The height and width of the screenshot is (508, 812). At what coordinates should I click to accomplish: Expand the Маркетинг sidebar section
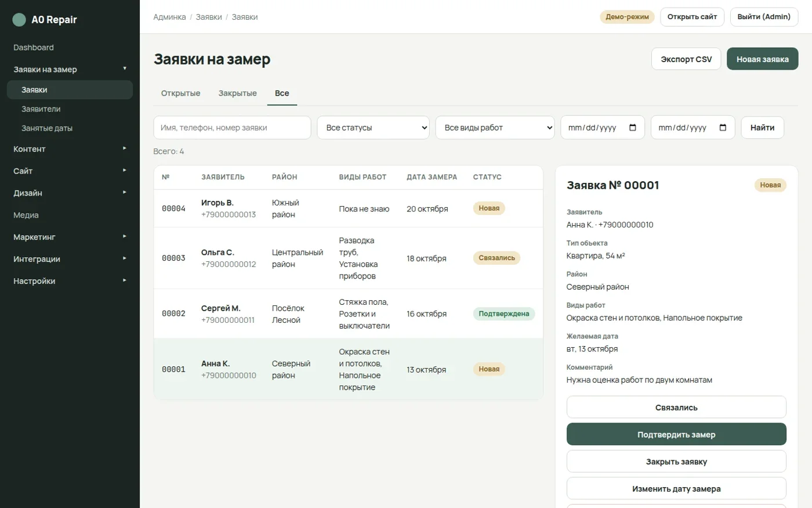(x=70, y=237)
